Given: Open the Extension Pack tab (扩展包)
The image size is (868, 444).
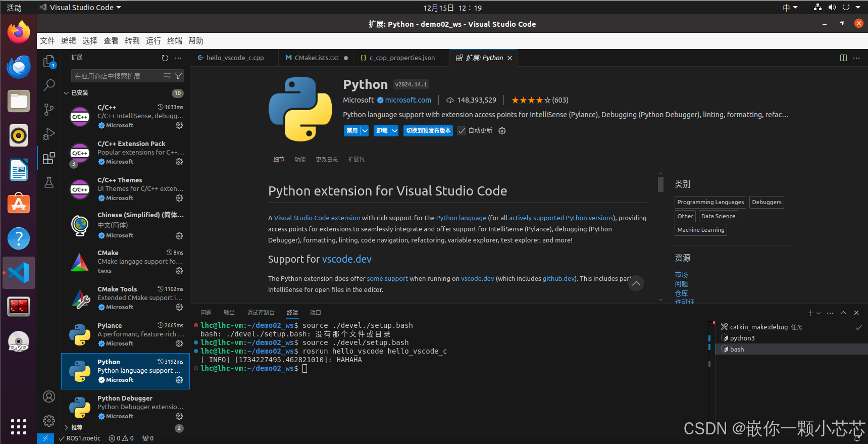Looking at the screenshot, I should pos(356,160).
